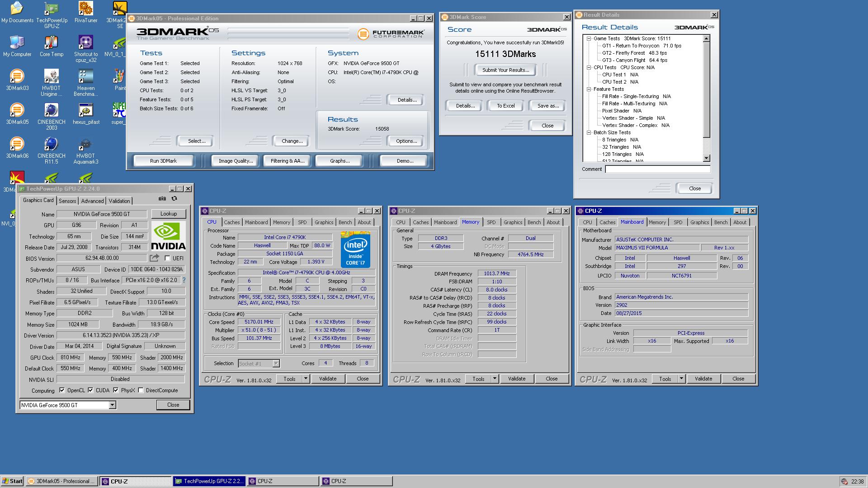This screenshot has height=488, width=868.
Task: Click Validate button in Memory CPU-Z window
Action: pos(516,379)
